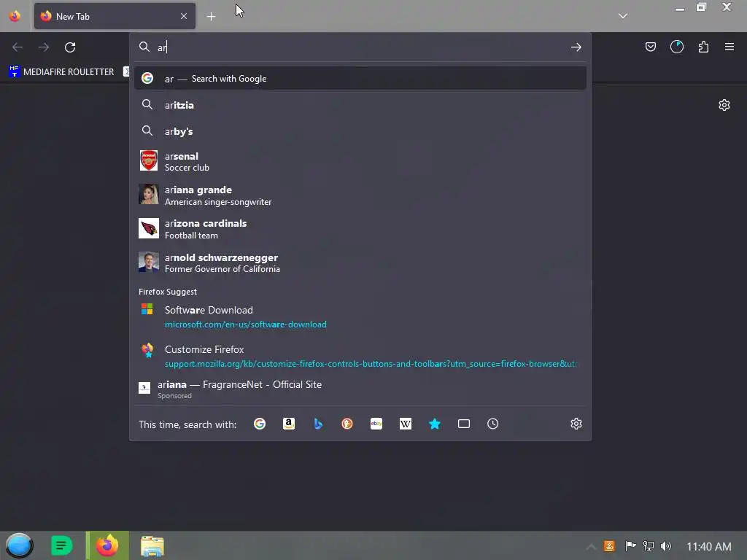Click the arsenal club crest thumbnail
Screen dimensions: 747x560
[149, 160]
